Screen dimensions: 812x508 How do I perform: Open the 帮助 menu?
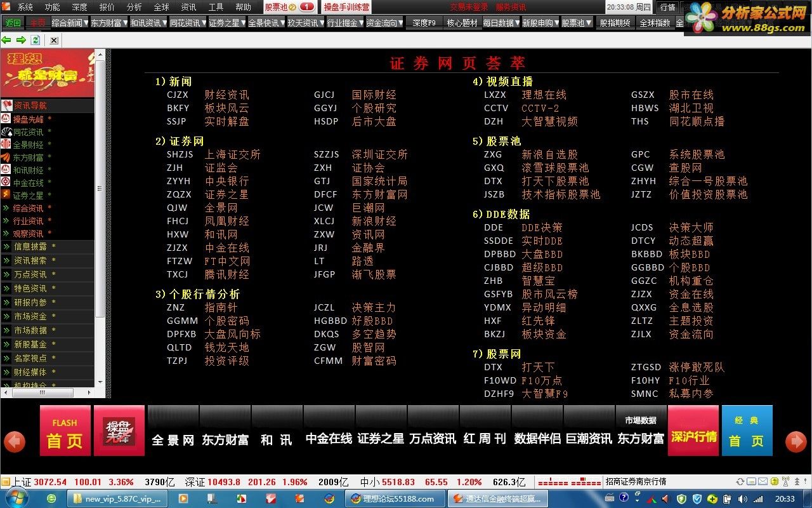(244, 8)
